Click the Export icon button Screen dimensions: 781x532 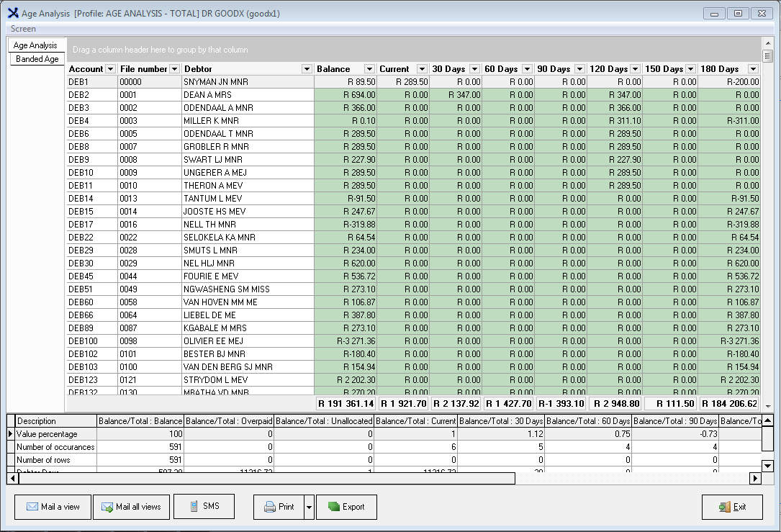tap(333, 507)
